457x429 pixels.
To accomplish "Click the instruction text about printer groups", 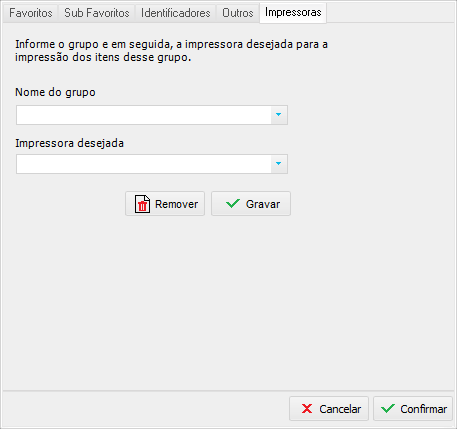I will tap(171, 51).
